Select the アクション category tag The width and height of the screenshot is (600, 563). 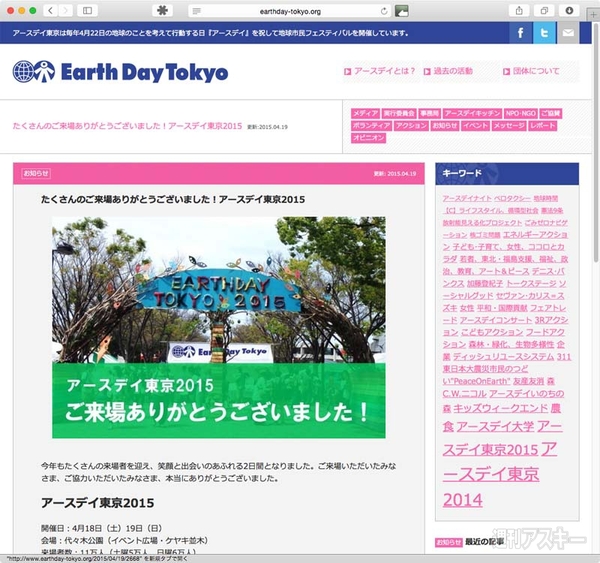(x=411, y=126)
